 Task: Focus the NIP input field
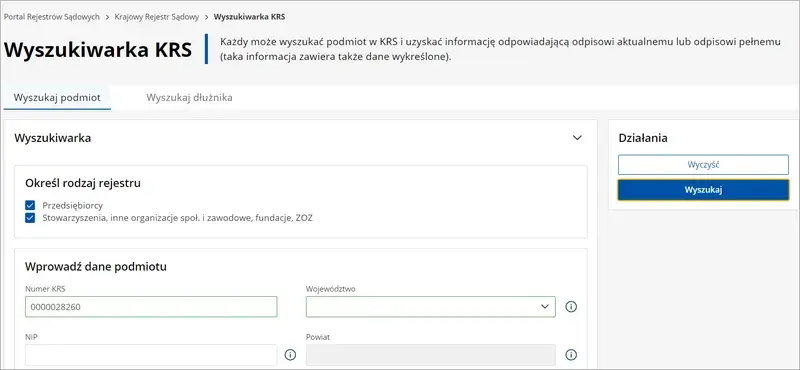pyautogui.click(x=151, y=355)
